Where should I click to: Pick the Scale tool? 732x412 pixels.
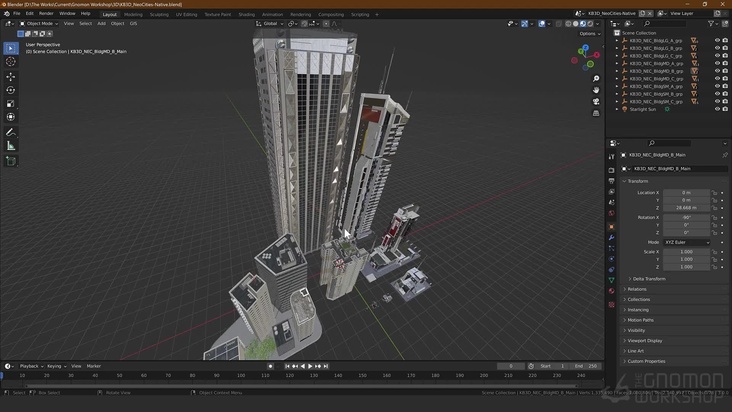point(11,103)
